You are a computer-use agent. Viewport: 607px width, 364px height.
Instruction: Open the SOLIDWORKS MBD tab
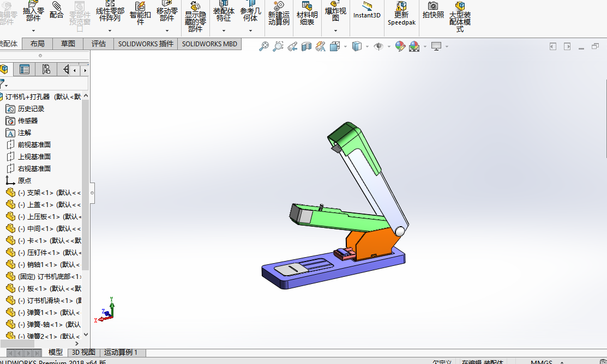pos(209,44)
